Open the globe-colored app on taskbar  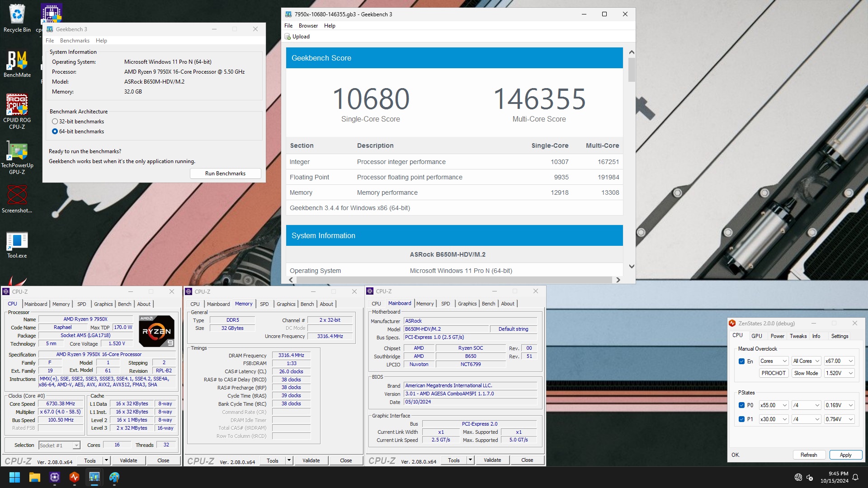(x=114, y=477)
